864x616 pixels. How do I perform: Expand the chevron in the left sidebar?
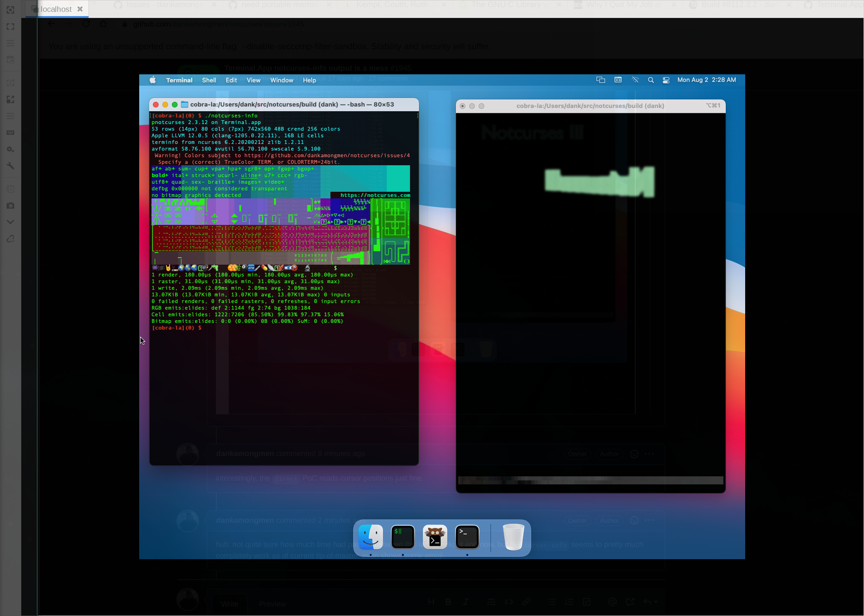10,221
